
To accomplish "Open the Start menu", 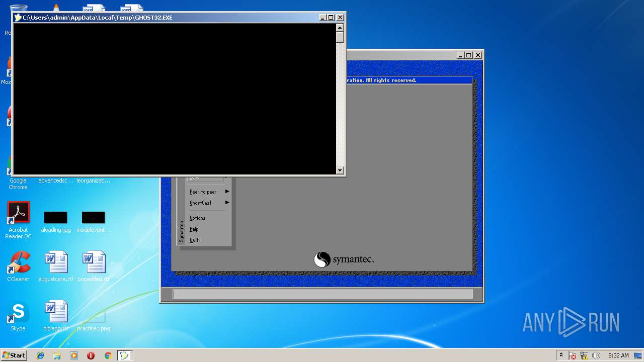I will point(14,355).
